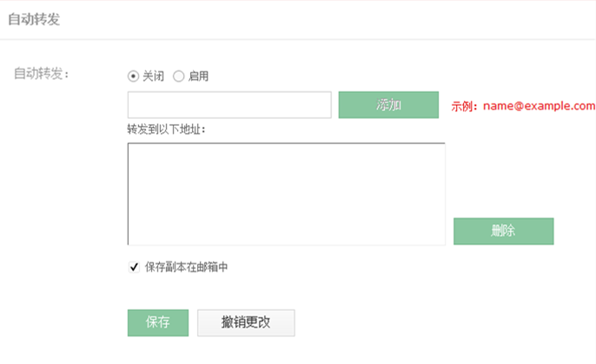Click the 添加 button
The width and height of the screenshot is (596, 364).
click(x=388, y=105)
